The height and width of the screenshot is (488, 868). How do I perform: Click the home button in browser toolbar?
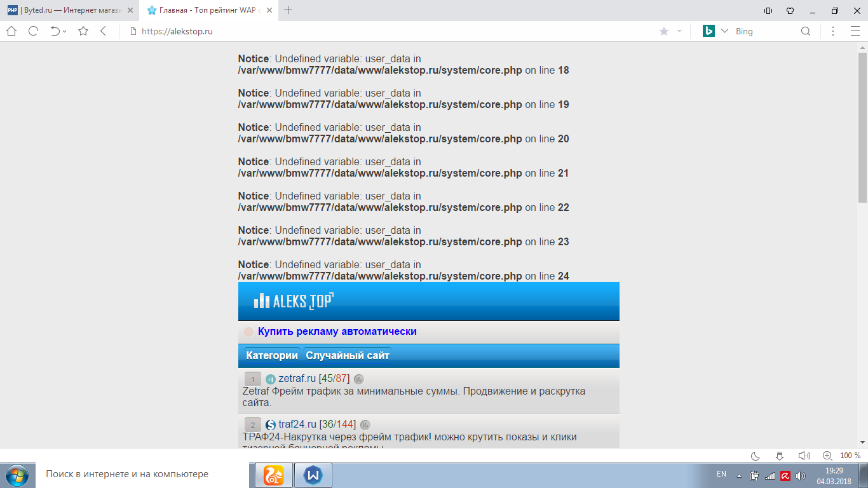[11, 31]
